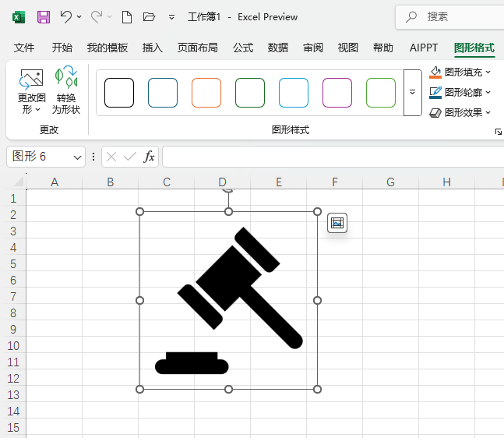Image resolution: width=504 pixels, height=438 pixels.
Task: Click the 图形效果 button
Action: click(460, 113)
